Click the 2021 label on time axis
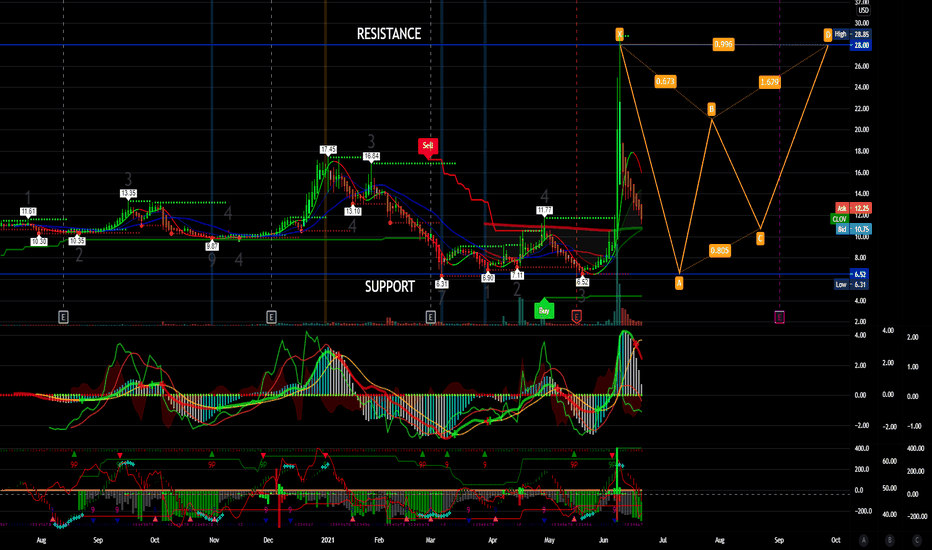 pyautogui.click(x=328, y=540)
